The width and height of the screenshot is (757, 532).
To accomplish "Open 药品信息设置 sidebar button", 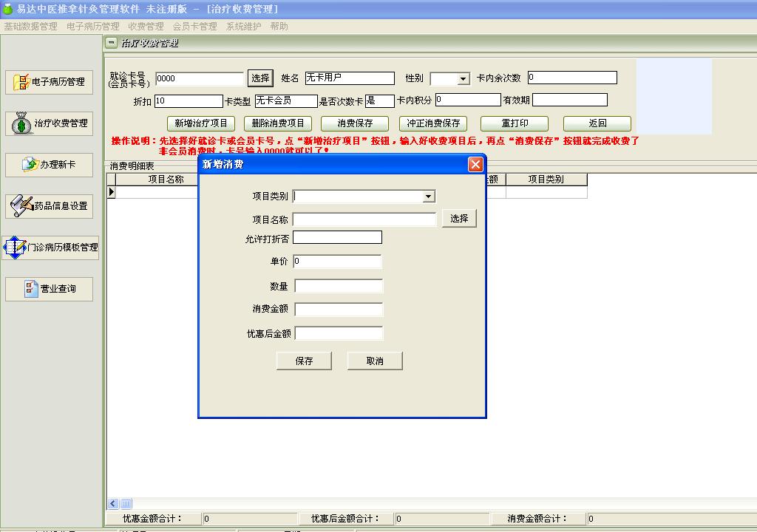I will pyautogui.click(x=50, y=206).
